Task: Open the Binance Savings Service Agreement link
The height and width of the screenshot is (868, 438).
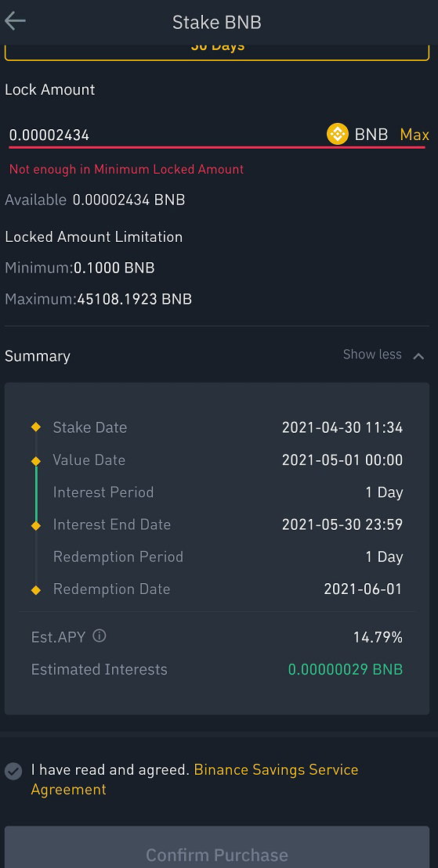Action: pyautogui.click(x=194, y=780)
